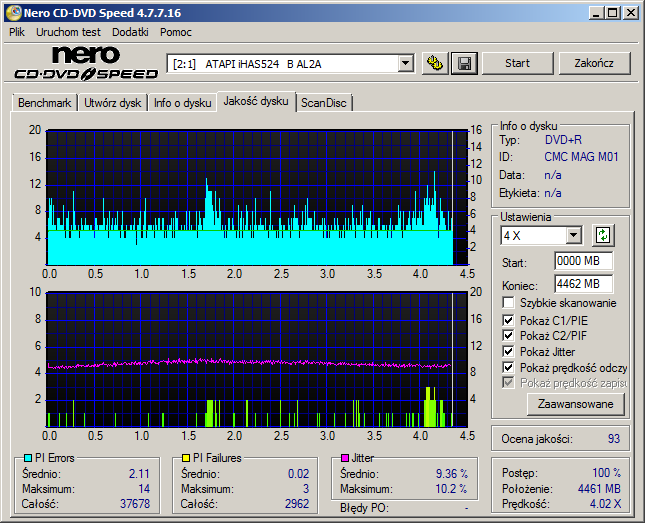
Task: Click PI Errors total value 37678
Action: (135, 504)
